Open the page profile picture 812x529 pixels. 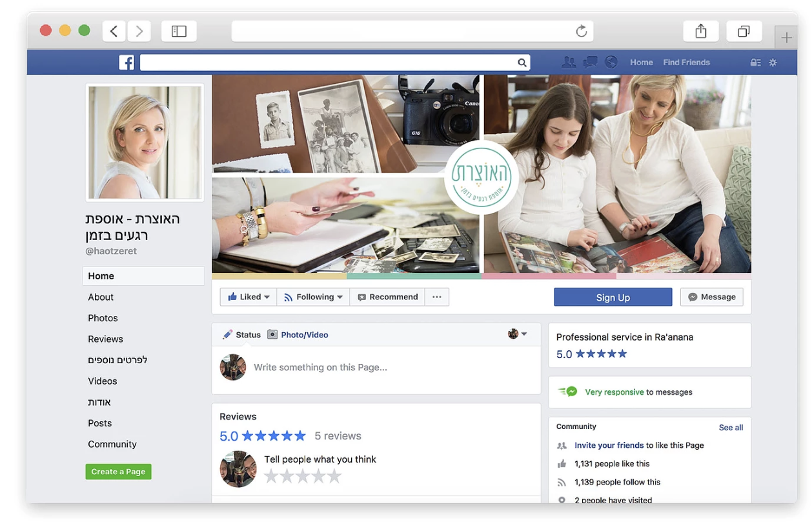coord(145,142)
